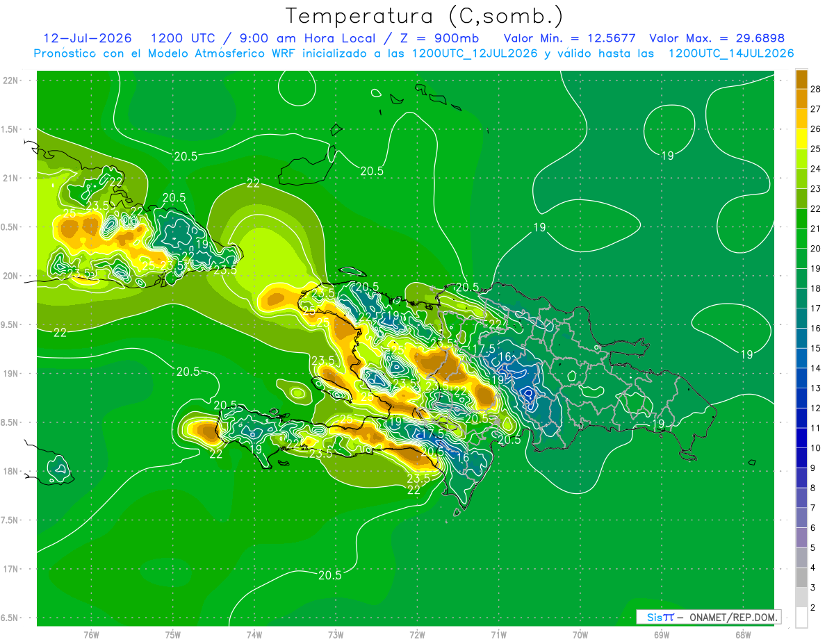Click legend swatch between 3 and 4
Screen dimensions: 834x644
(801, 577)
